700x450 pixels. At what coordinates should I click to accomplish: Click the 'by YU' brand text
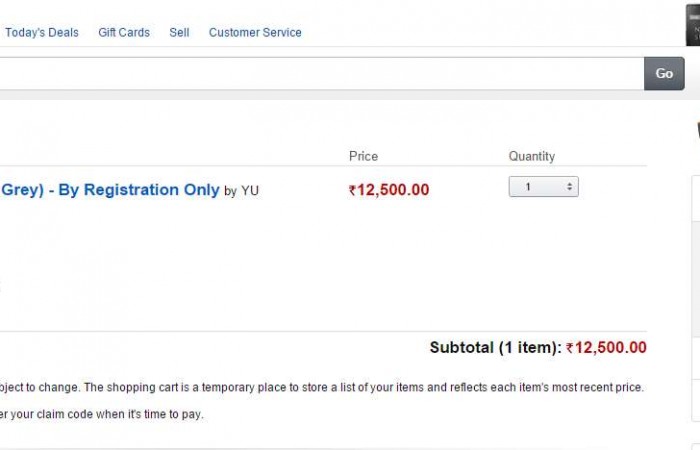point(241,191)
